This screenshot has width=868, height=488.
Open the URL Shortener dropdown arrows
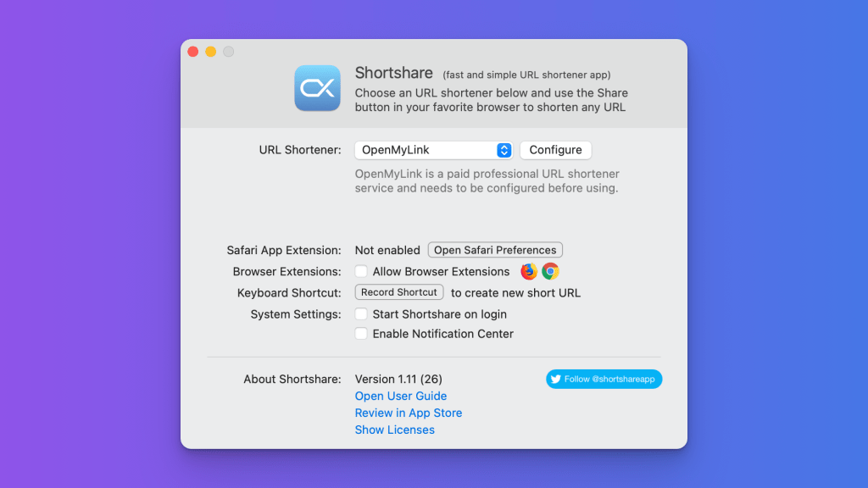click(x=504, y=150)
